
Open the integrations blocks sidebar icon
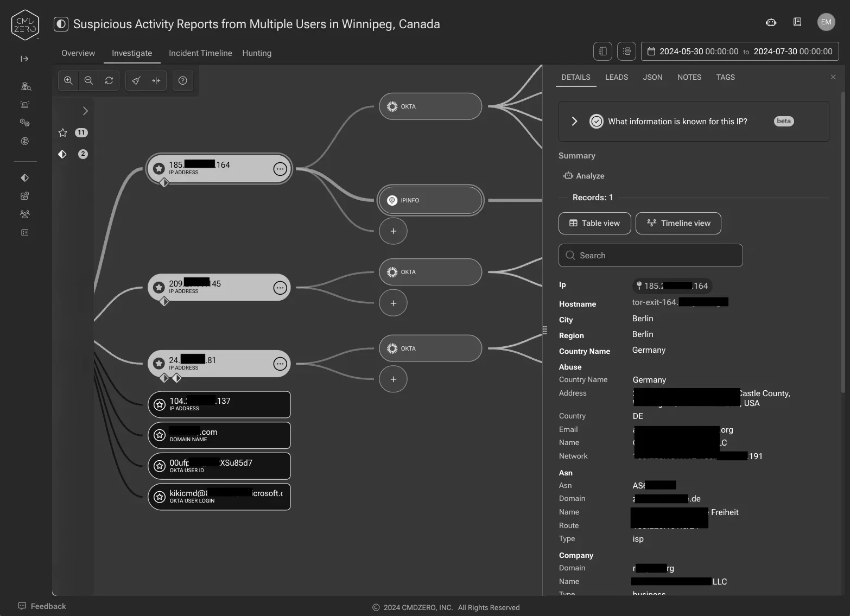coord(25,196)
